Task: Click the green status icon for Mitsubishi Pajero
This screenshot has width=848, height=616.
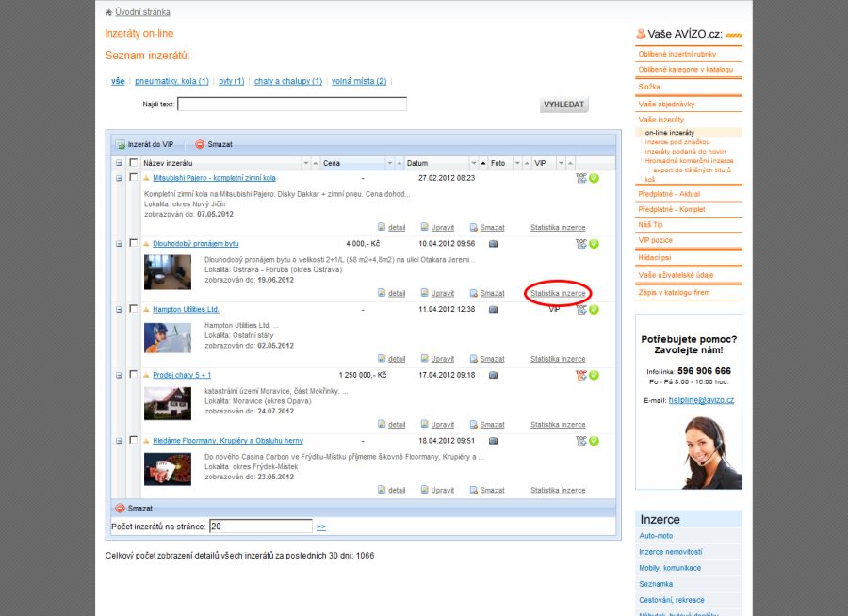Action: pyautogui.click(x=595, y=178)
